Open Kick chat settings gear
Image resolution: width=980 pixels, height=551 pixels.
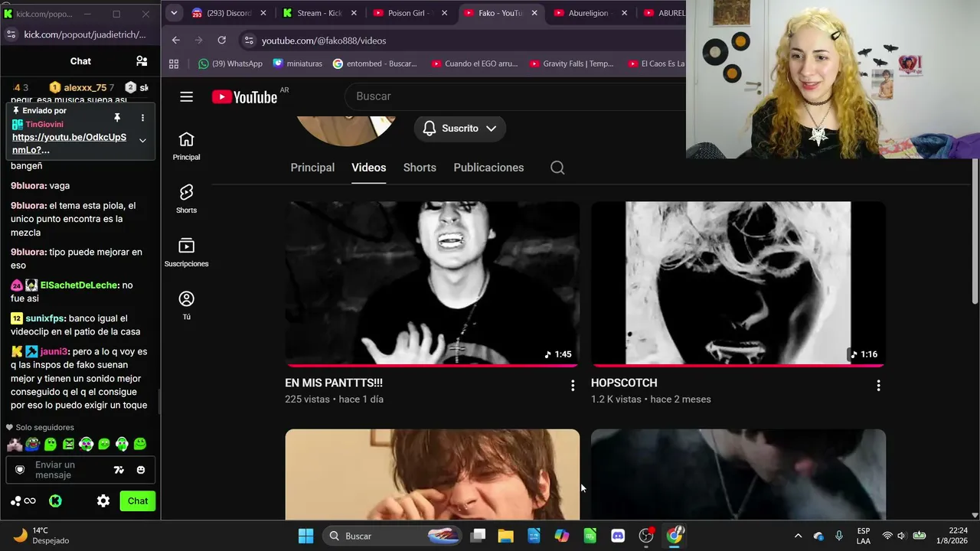pos(103,501)
